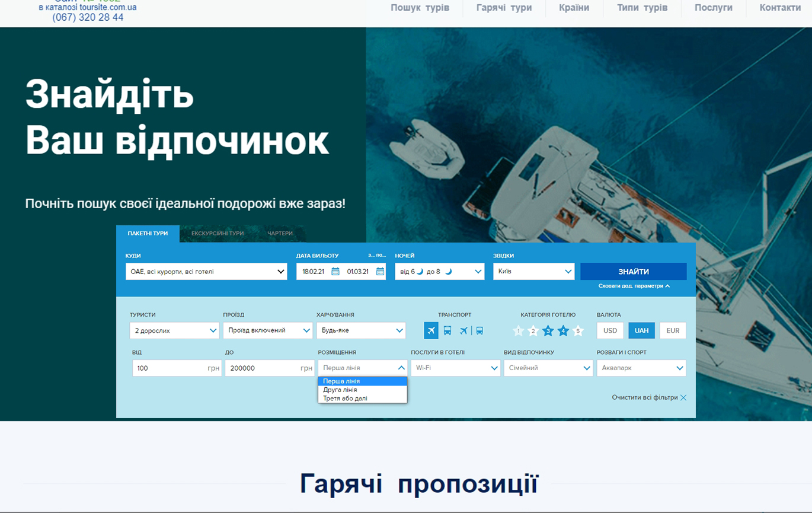Image resolution: width=812 pixels, height=513 pixels.
Task: Open the Послуги в готелі dropdown
Action: tap(456, 368)
